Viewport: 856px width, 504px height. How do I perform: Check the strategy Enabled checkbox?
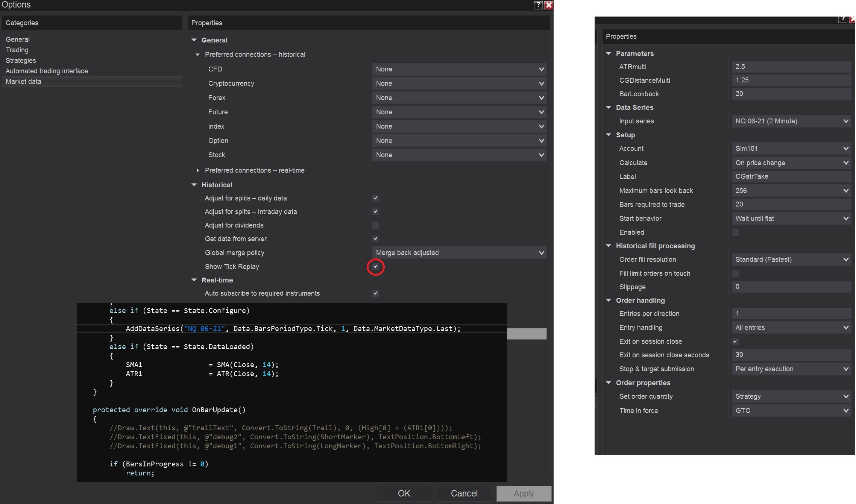tap(735, 232)
